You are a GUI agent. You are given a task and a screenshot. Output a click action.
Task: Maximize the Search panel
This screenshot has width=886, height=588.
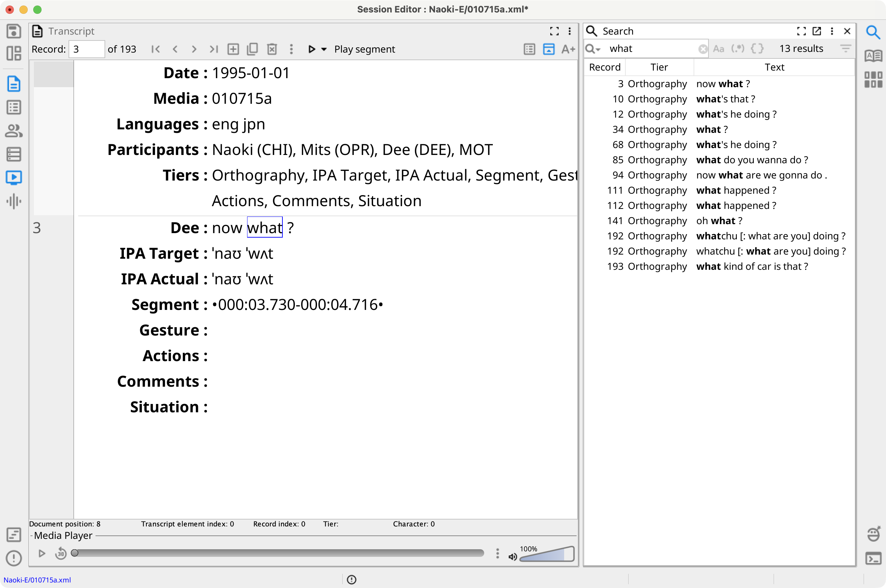[x=801, y=31]
